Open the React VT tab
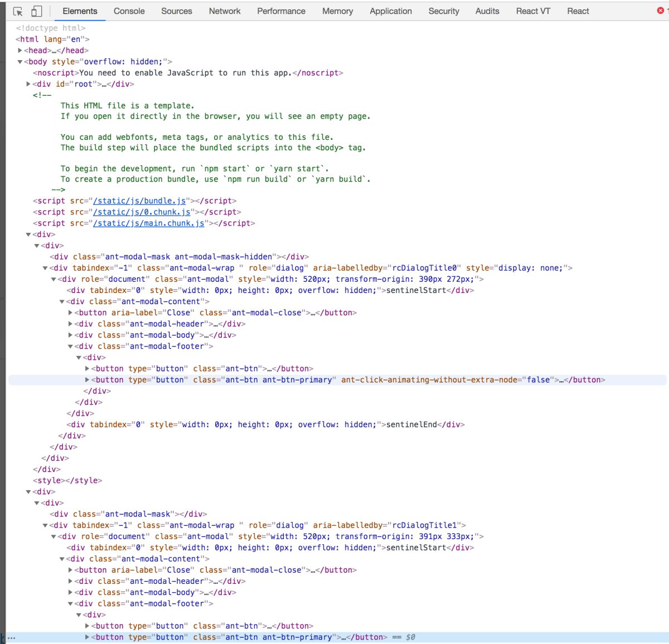Image resolution: width=669 pixels, height=644 pixels. 533,11
